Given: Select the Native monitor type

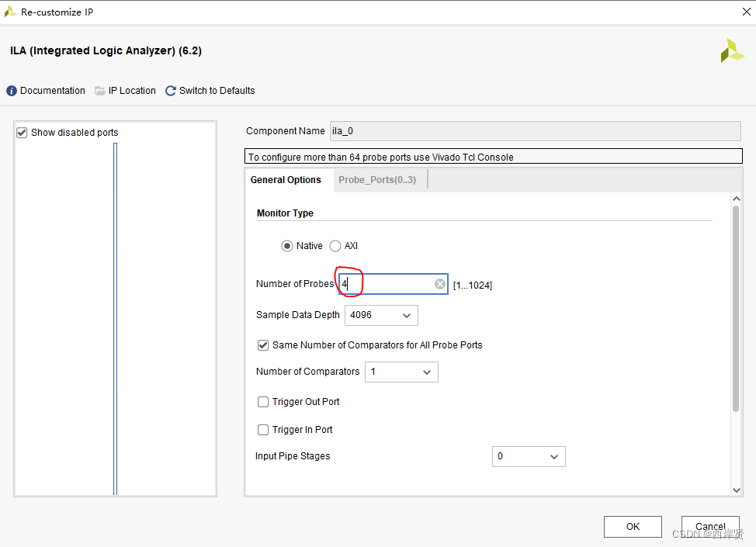Looking at the screenshot, I should [x=287, y=246].
